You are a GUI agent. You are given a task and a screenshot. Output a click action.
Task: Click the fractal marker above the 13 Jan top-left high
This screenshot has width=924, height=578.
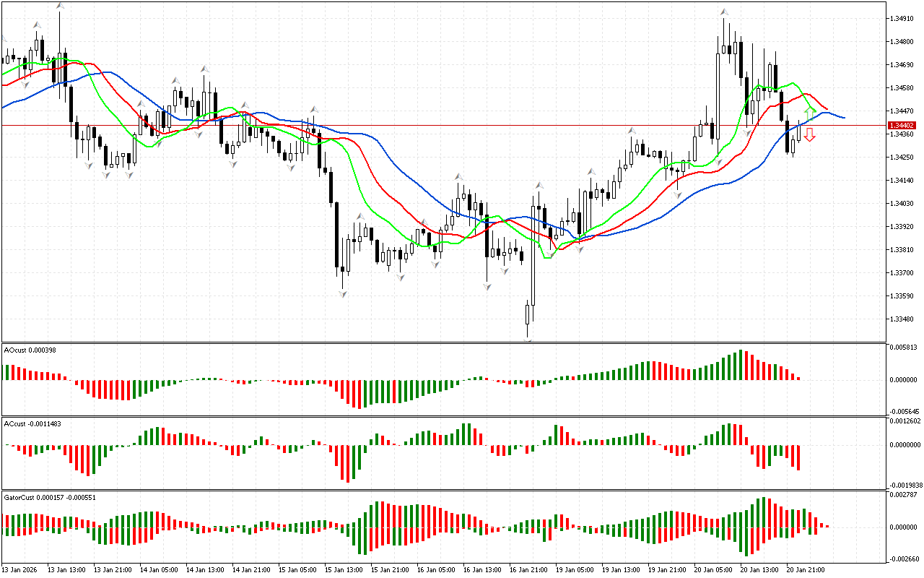pyautogui.click(x=60, y=6)
